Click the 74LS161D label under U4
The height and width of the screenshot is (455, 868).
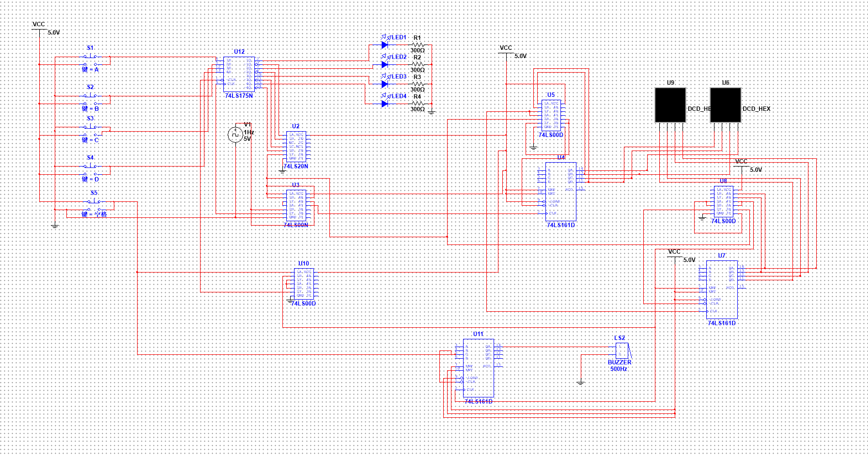tap(561, 225)
